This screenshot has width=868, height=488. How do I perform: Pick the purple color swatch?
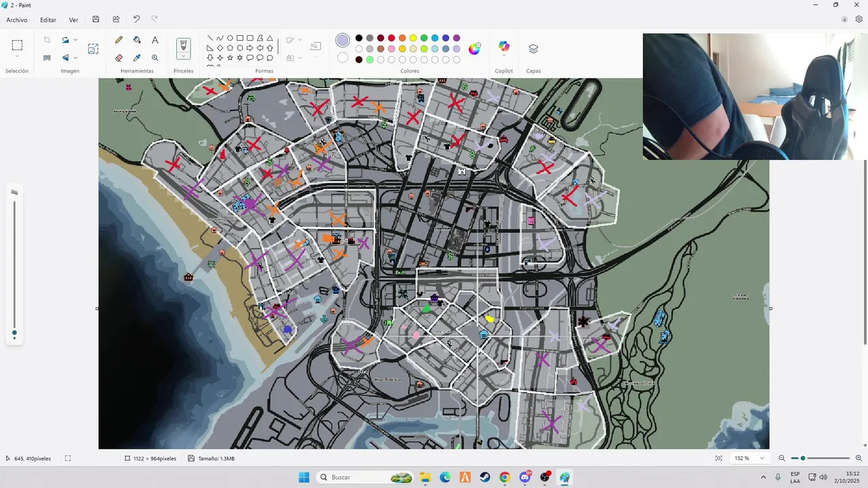coord(456,38)
